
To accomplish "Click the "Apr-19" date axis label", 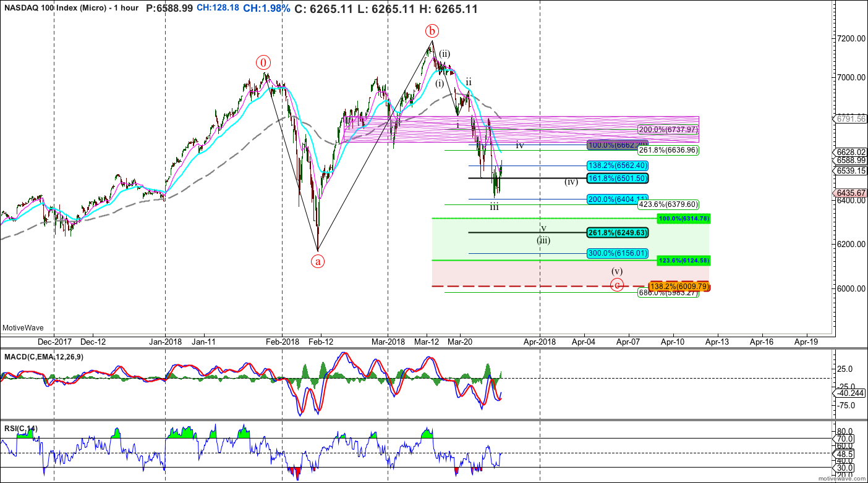I will 806,341.
